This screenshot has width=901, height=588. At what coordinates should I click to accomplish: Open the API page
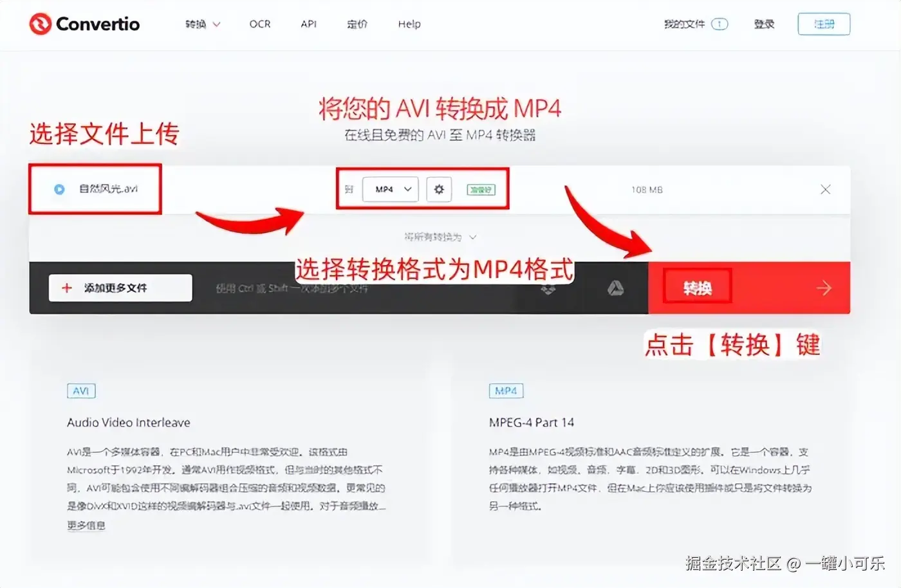coord(309,24)
